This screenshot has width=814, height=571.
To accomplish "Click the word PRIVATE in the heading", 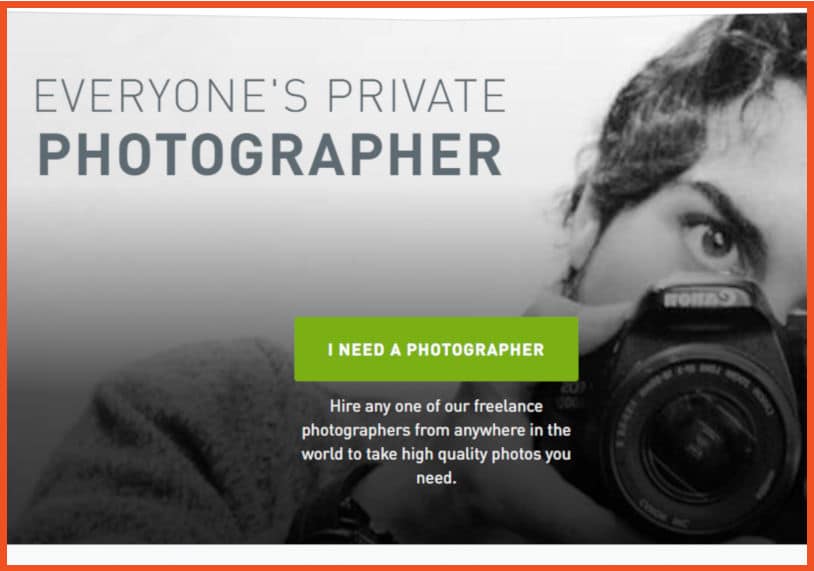I will (417, 96).
